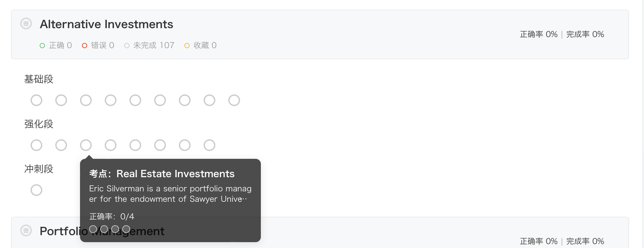Select first sub-question circle in tooltip
The image size is (644, 248).
click(x=93, y=229)
